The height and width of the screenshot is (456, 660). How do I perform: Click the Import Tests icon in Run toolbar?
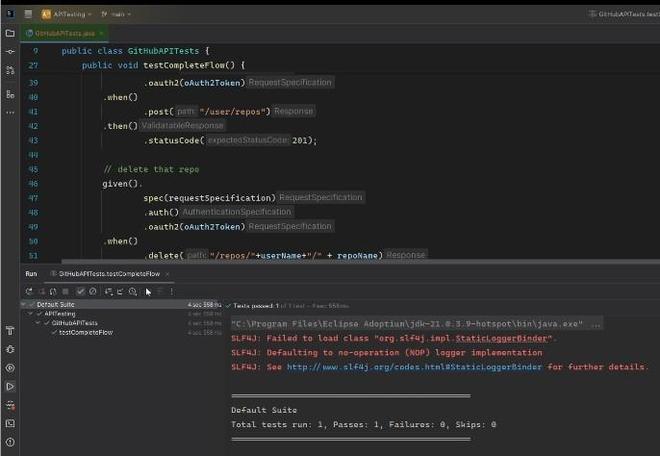pos(120,291)
